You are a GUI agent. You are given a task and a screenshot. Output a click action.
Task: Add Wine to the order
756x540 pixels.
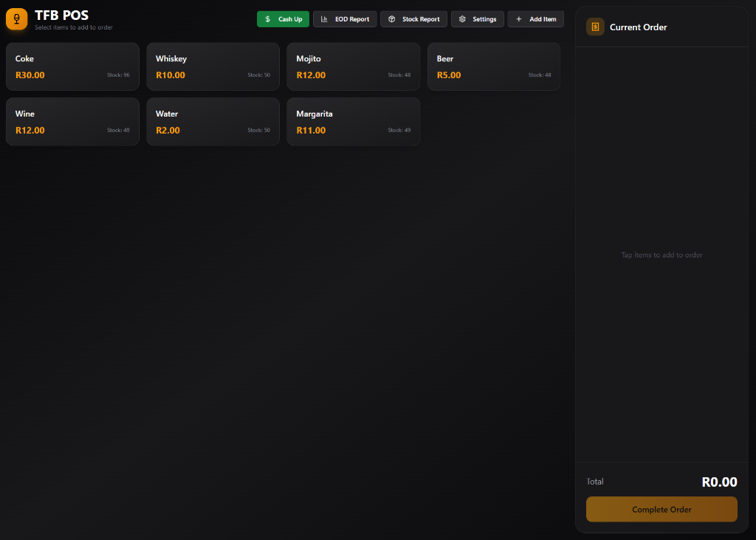pyautogui.click(x=72, y=122)
